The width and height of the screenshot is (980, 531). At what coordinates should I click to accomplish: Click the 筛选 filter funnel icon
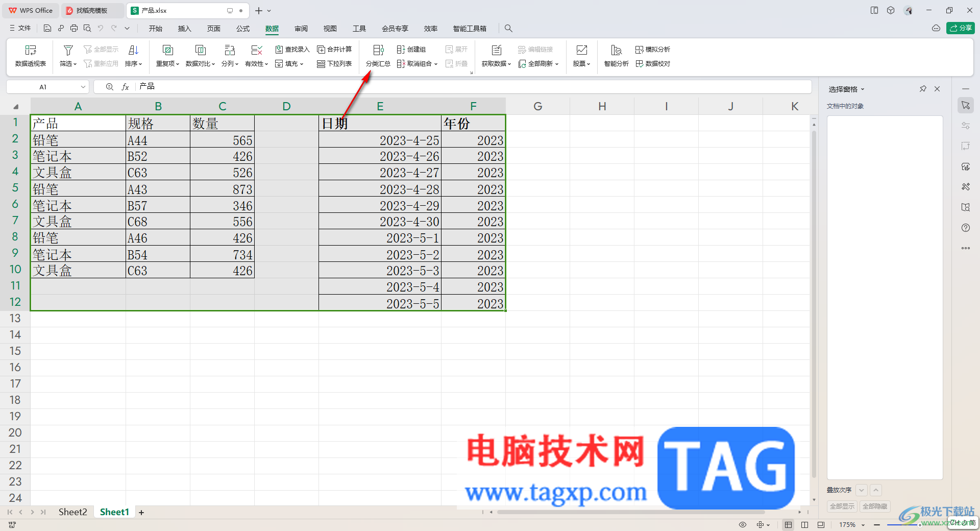[68, 50]
